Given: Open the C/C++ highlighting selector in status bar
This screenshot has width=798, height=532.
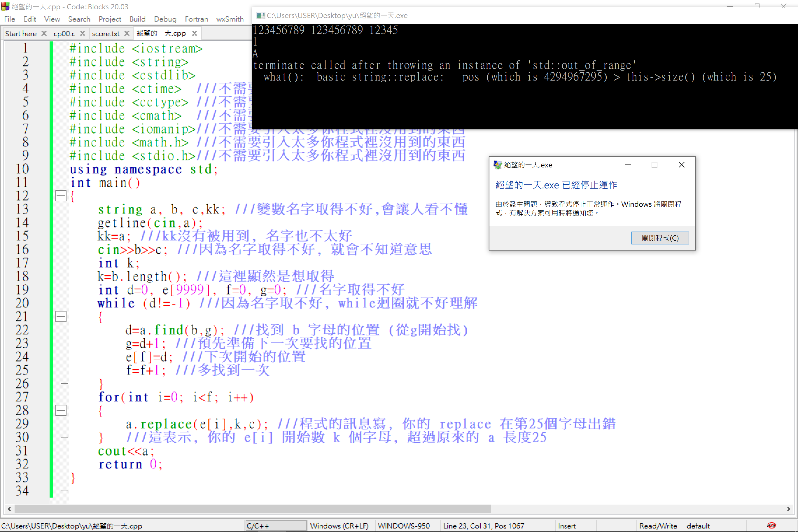Looking at the screenshot, I should point(276,525).
